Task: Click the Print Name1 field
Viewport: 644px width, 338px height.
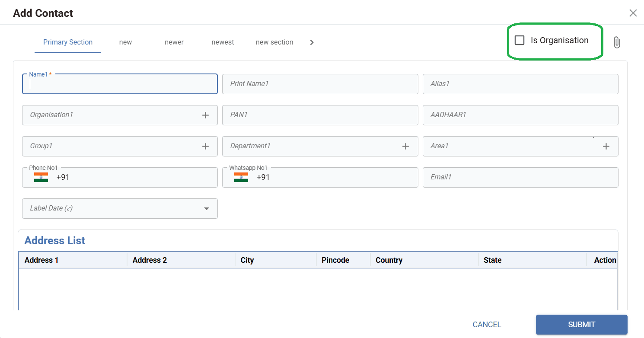Action: [320, 84]
